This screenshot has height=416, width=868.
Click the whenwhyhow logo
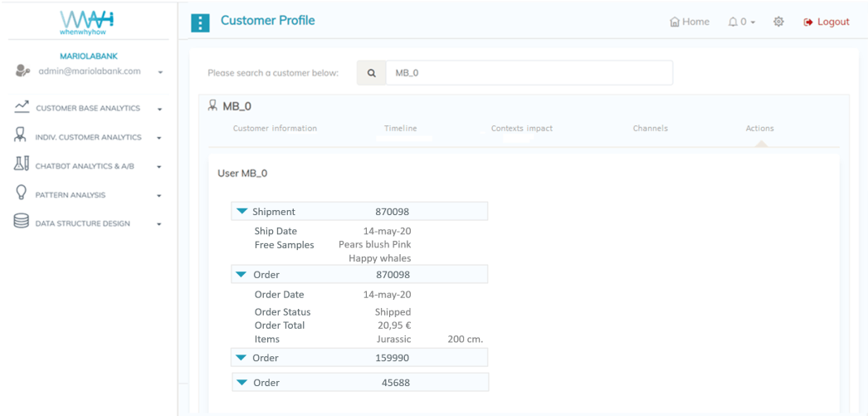[87, 22]
